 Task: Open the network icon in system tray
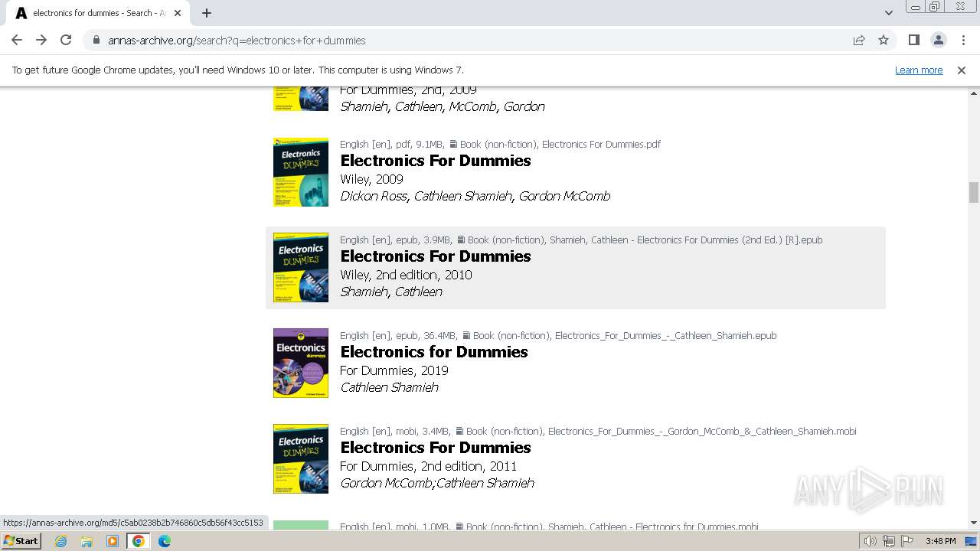tap(889, 541)
